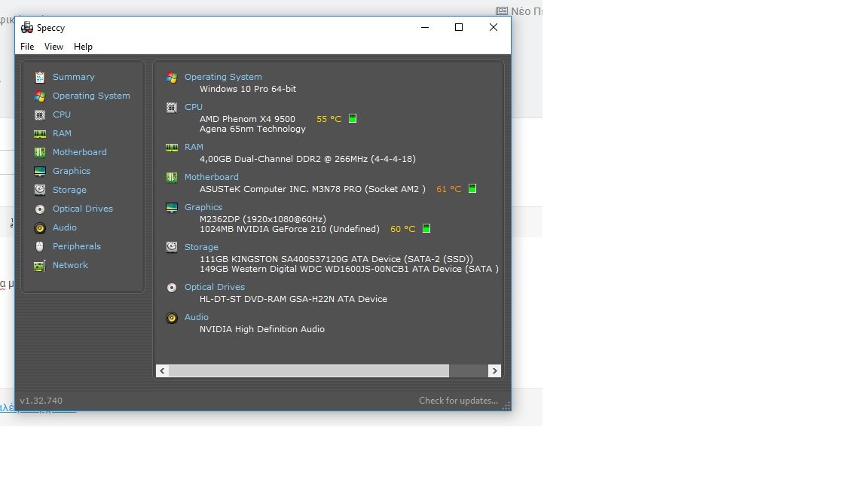Click the Peripherals mouse icon in sidebar
The height and width of the screenshot is (488, 868).
pyautogui.click(x=40, y=246)
